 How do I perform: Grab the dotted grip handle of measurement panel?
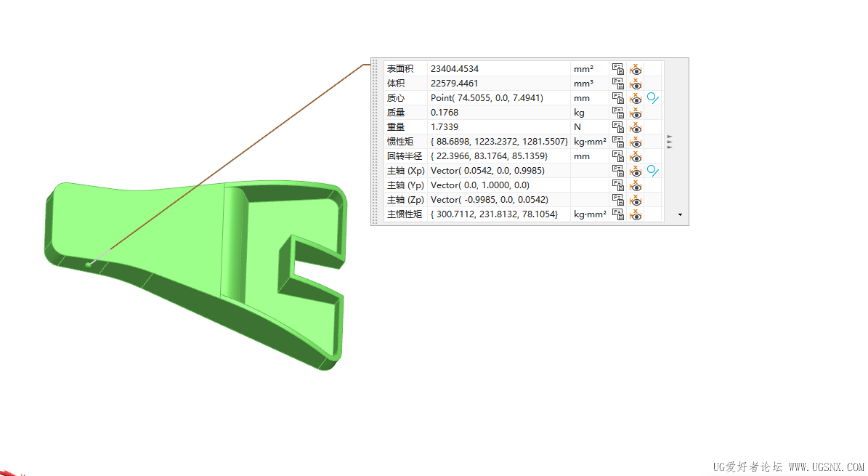coord(376,141)
